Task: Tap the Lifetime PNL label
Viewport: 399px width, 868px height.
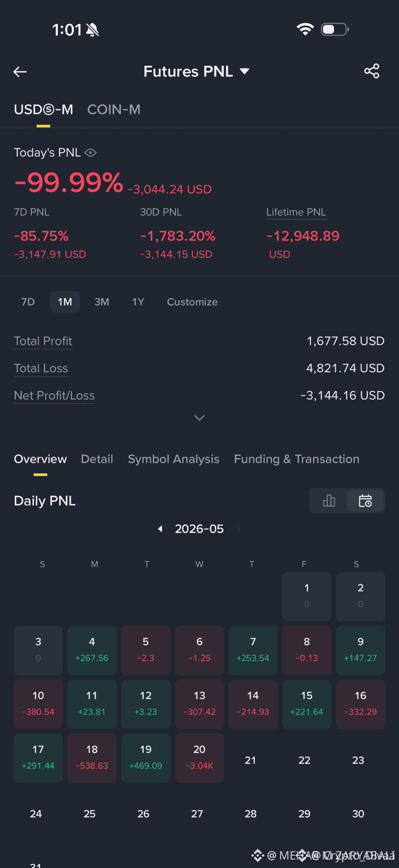Action: point(296,212)
